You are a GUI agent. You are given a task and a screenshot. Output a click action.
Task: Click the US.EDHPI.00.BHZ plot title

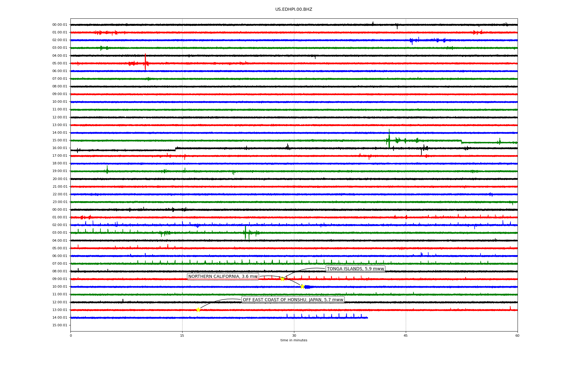point(294,10)
